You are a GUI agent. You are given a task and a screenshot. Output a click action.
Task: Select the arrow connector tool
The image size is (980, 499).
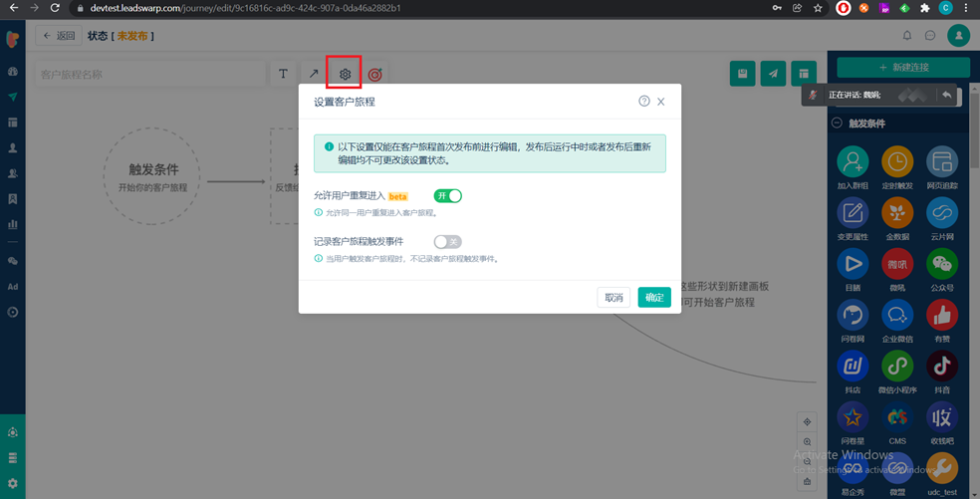(x=314, y=75)
